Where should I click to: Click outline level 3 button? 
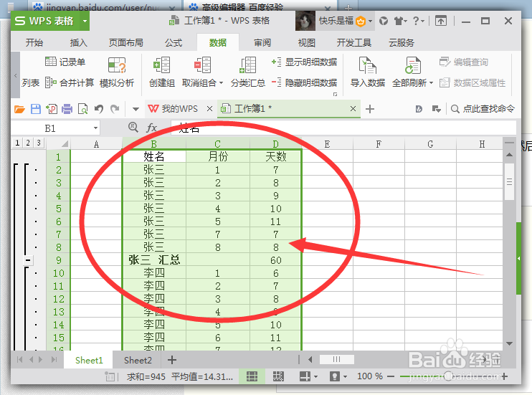(39, 143)
